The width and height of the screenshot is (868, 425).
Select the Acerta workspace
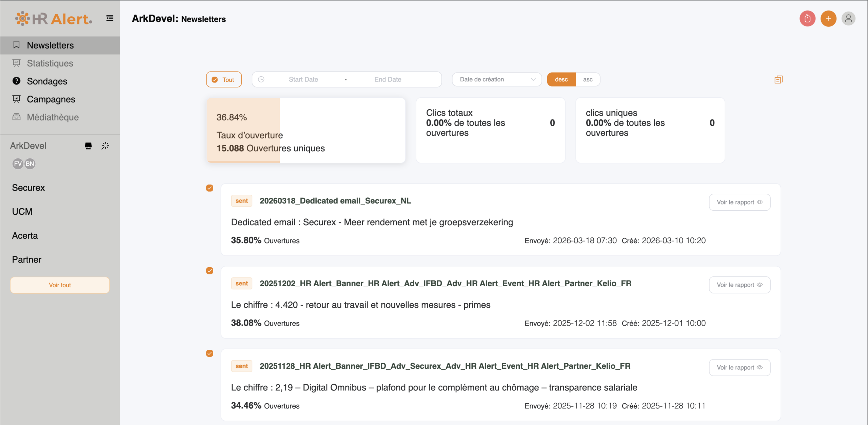tap(25, 236)
